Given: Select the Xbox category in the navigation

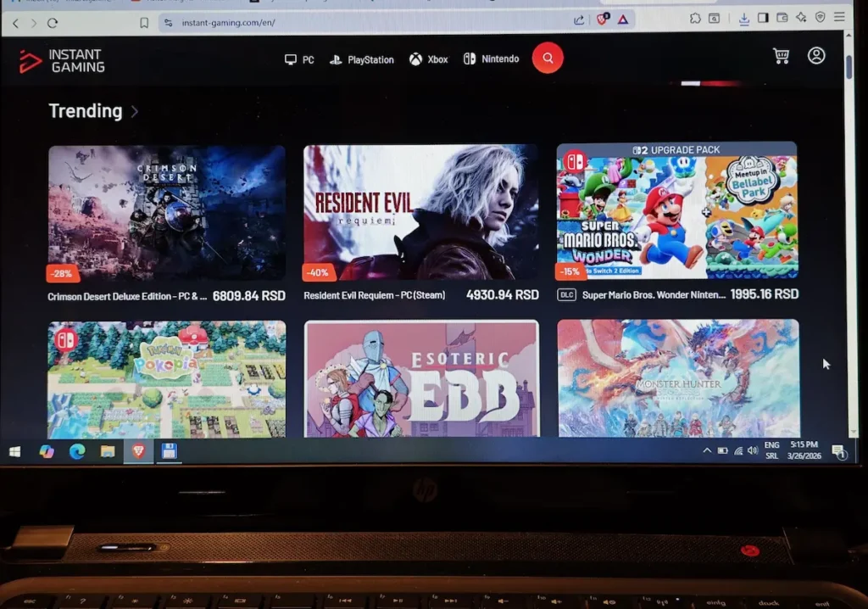Looking at the screenshot, I should [428, 59].
